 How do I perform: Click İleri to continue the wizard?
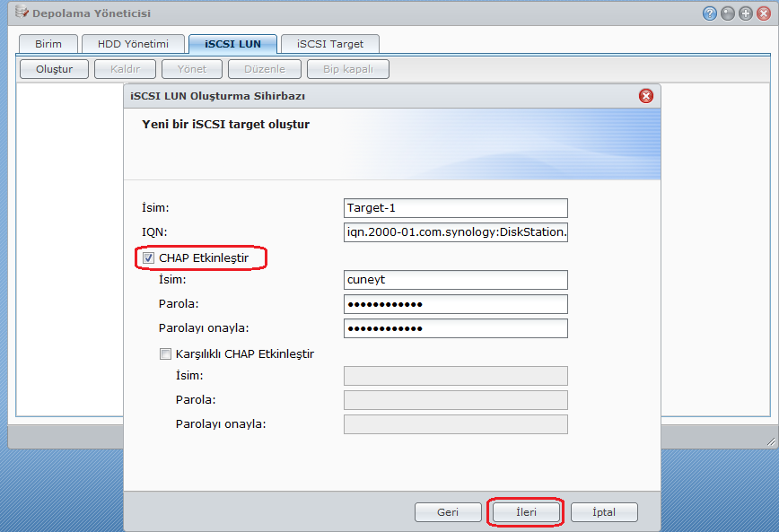(525, 512)
